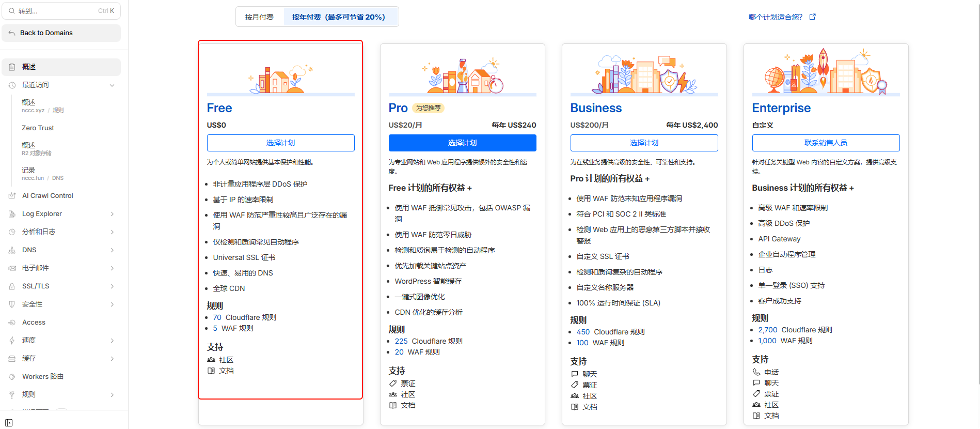Image resolution: width=980 pixels, height=429 pixels.
Task: Click 1,000 WAF 规则 under Enterprise
Action: (785, 341)
